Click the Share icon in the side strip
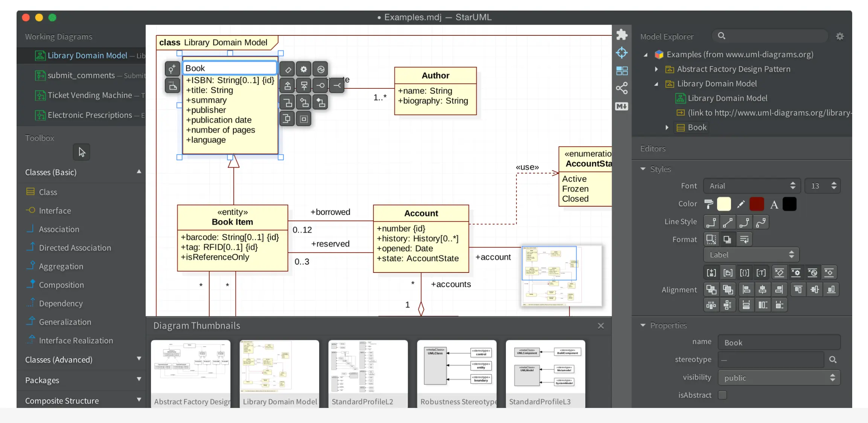 [621, 88]
